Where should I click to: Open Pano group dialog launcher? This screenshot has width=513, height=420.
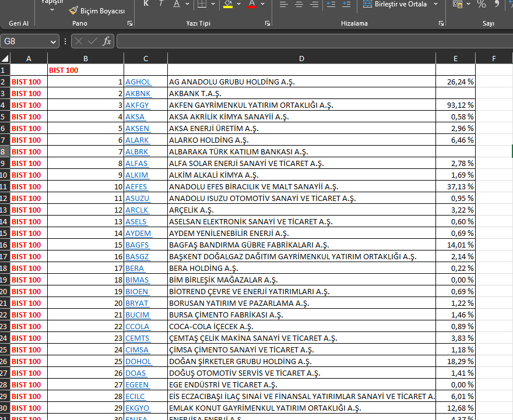click(130, 23)
